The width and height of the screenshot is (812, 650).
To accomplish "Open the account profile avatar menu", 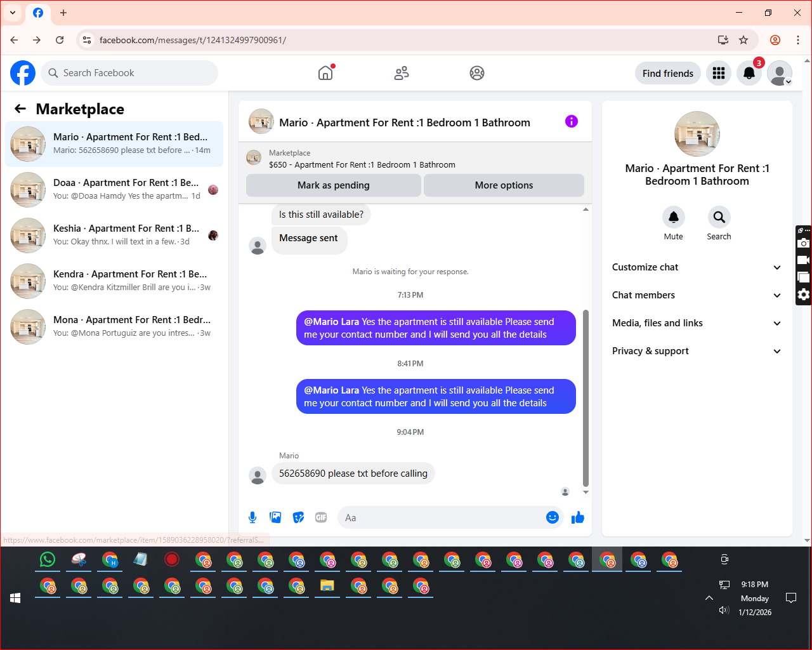I will pyautogui.click(x=780, y=73).
